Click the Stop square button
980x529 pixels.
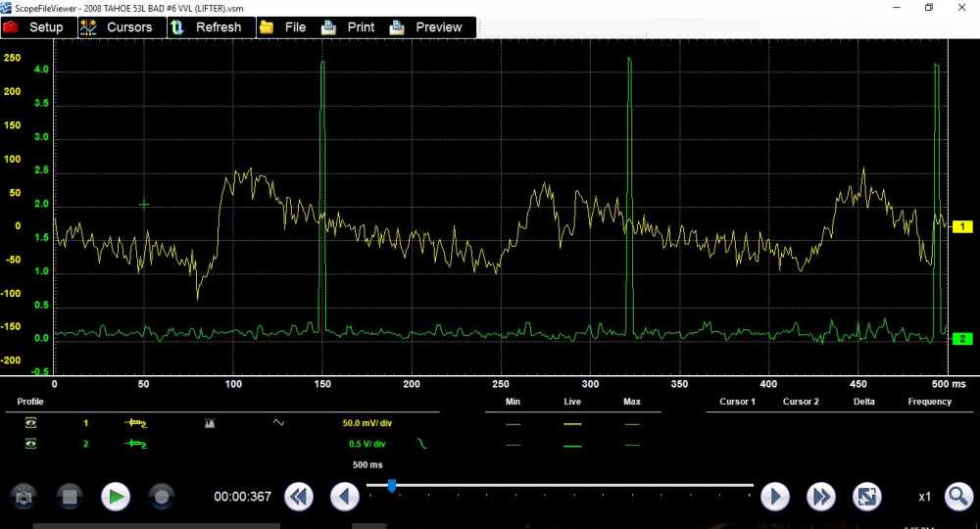tap(69, 497)
